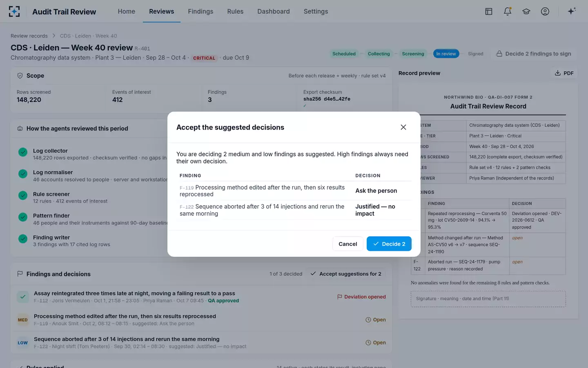Click the Log normaliser green check icon
This screenshot has height=368, width=588.
click(23, 174)
